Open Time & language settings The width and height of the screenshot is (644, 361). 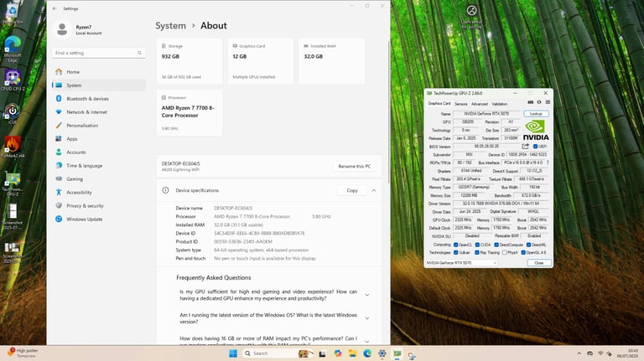99,166
